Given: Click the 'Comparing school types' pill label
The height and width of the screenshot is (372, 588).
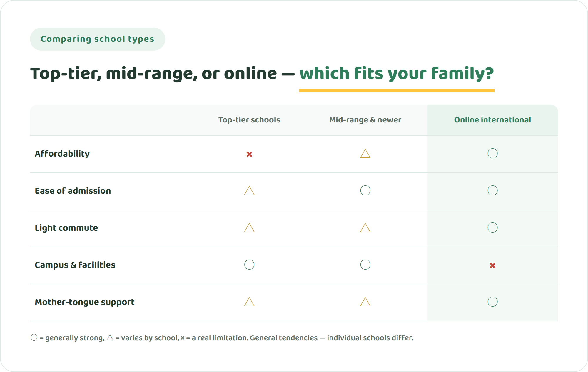Looking at the screenshot, I should coord(97,39).
